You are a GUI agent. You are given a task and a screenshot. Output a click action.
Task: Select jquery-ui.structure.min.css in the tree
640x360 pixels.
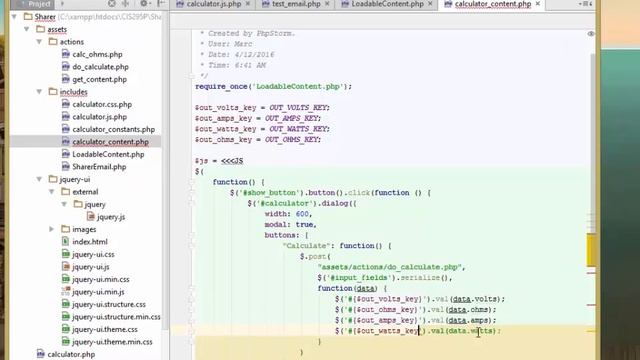point(116,317)
